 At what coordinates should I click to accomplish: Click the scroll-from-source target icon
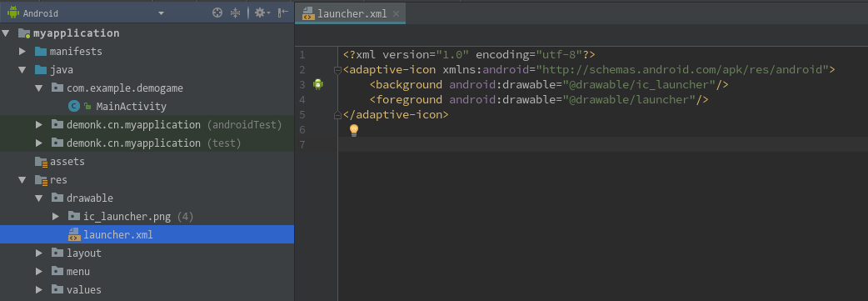point(217,13)
